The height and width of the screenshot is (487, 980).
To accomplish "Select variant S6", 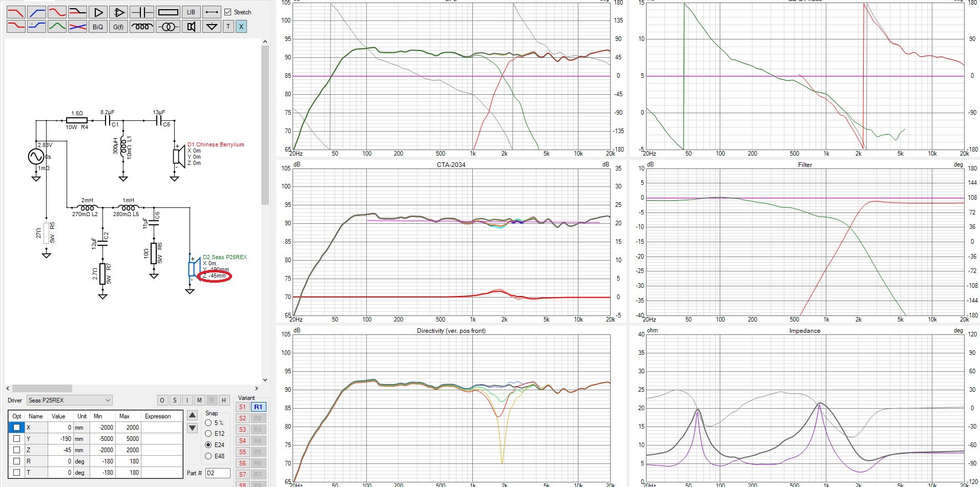I will point(242,463).
